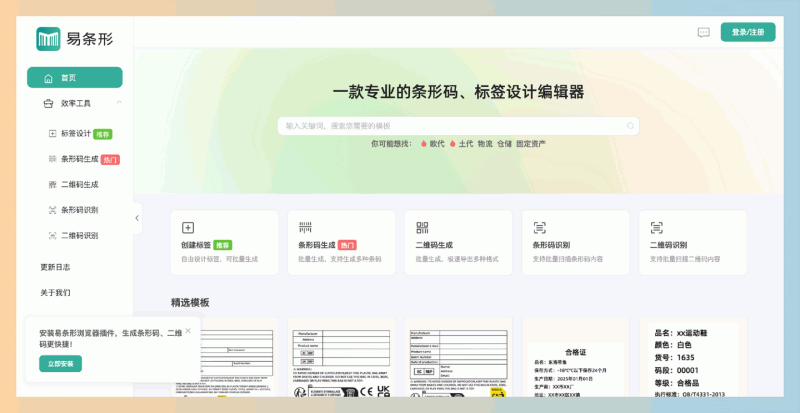
Task: Select the 固定资产 suggested keyword
Action: 531,144
